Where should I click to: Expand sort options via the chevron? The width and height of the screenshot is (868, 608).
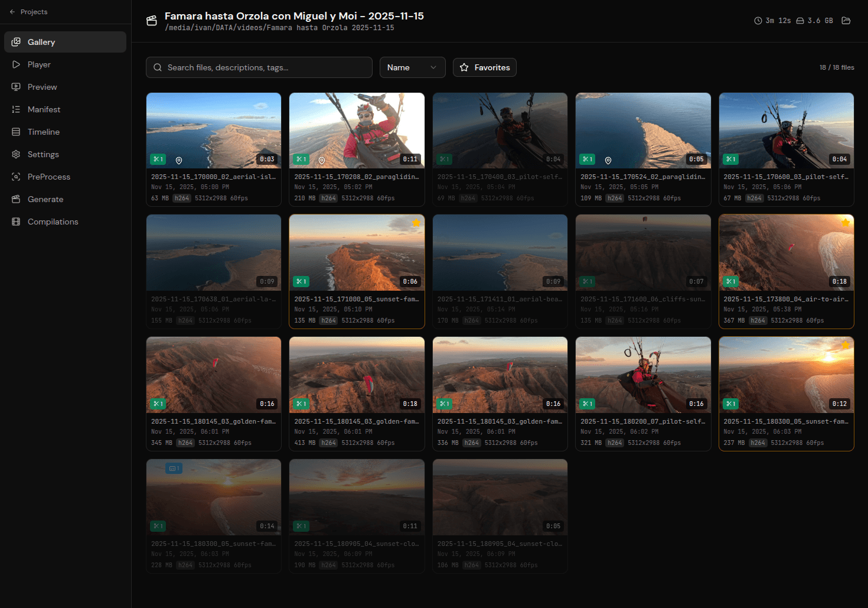(x=433, y=67)
